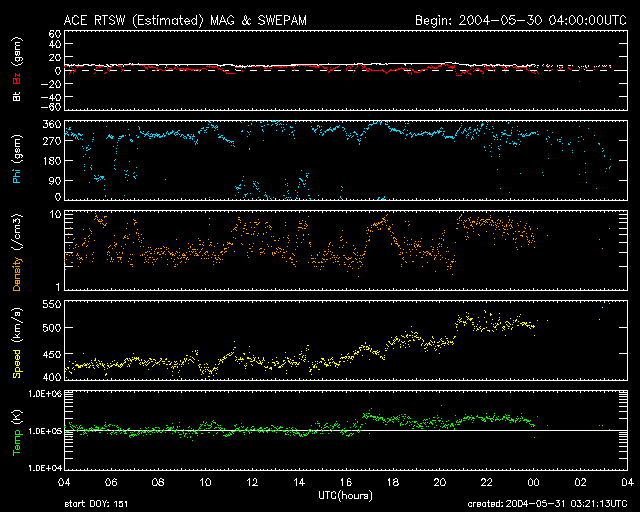Click the 'Begin: 2004-05-30 04:00:00UTC' text

[x=520, y=20]
